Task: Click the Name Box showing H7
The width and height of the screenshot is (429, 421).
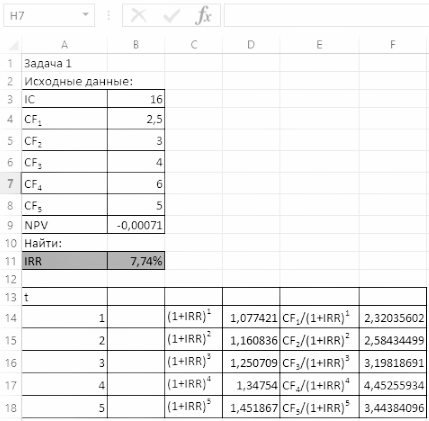Action: pos(49,15)
